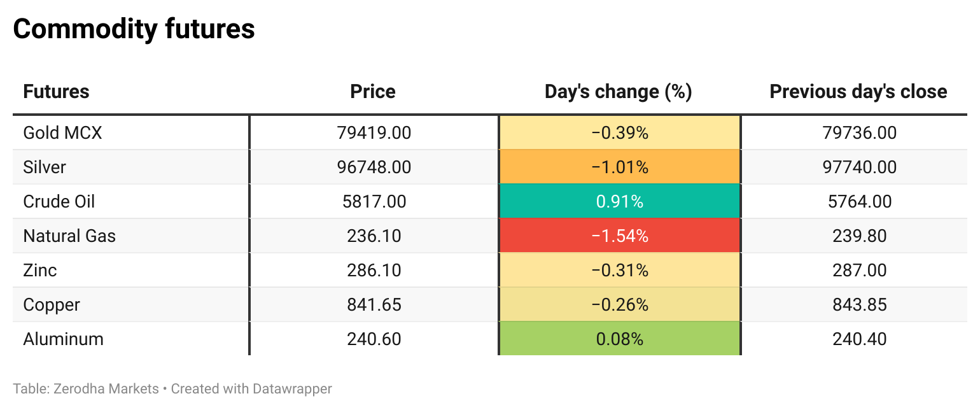980x410 pixels.
Task: Click the Zinc price 286.10
Action: coord(374,271)
